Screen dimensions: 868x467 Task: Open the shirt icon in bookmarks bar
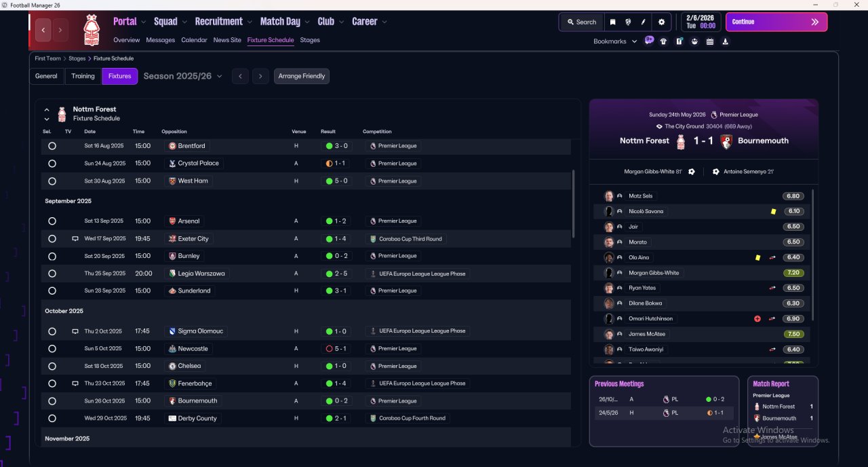pos(663,41)
